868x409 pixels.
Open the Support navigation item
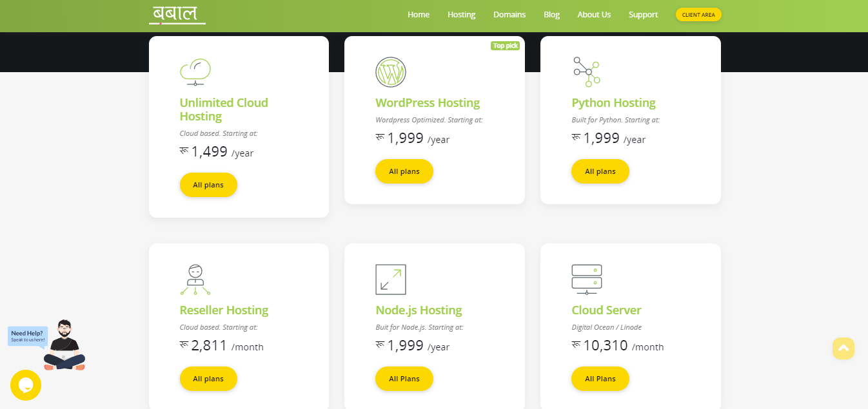pyautogui.click(x=643, y=15)
